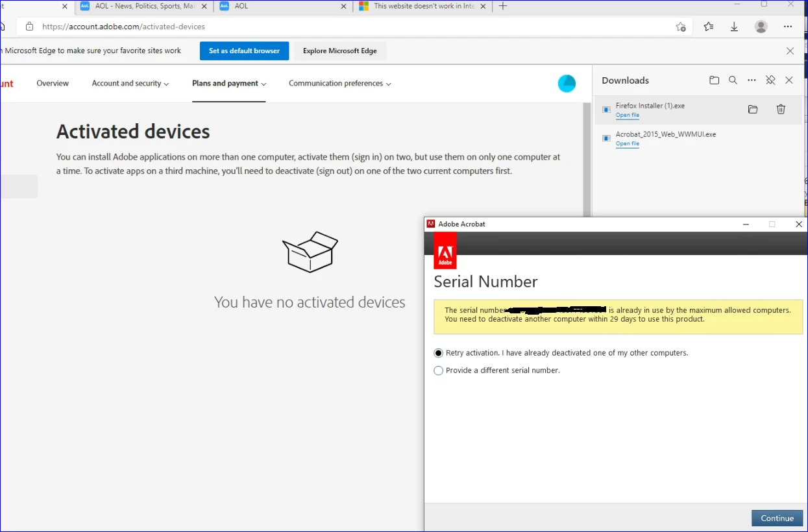Click the Downloads panel title

point(625,80)
